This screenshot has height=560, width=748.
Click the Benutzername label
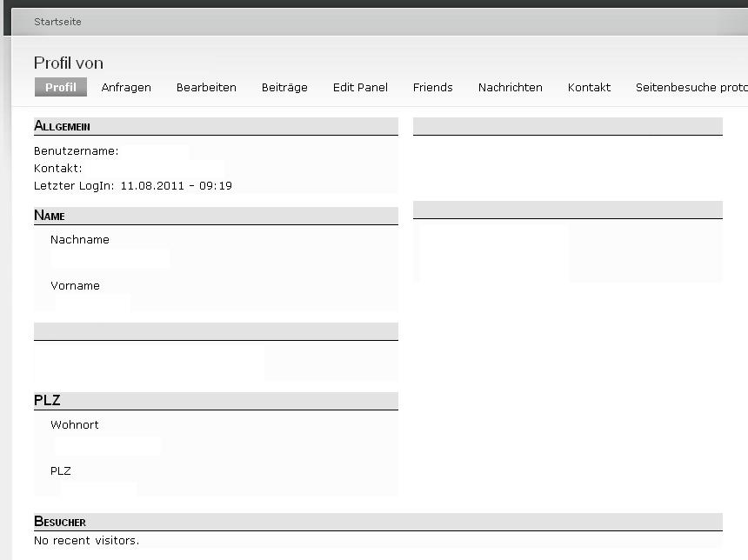76,151
